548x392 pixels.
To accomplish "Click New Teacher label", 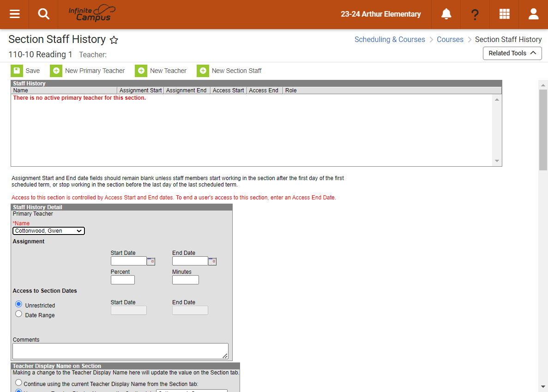I will click(x=168, y=71).
